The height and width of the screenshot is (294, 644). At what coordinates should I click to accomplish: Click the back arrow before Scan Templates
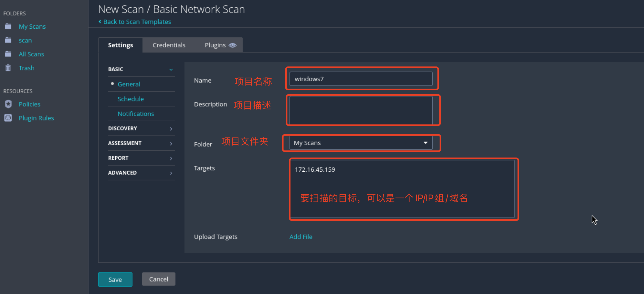[x=100, y=22]
